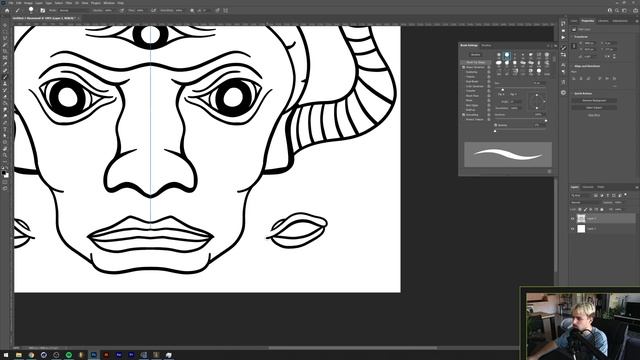This screenshot has height=360, width=640.
Task: Open the File menu
Action: [11, 3]
